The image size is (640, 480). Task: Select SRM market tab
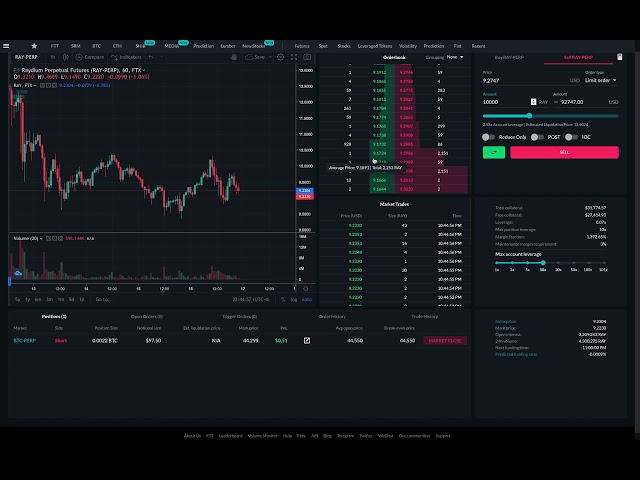[x=76, y=46]
